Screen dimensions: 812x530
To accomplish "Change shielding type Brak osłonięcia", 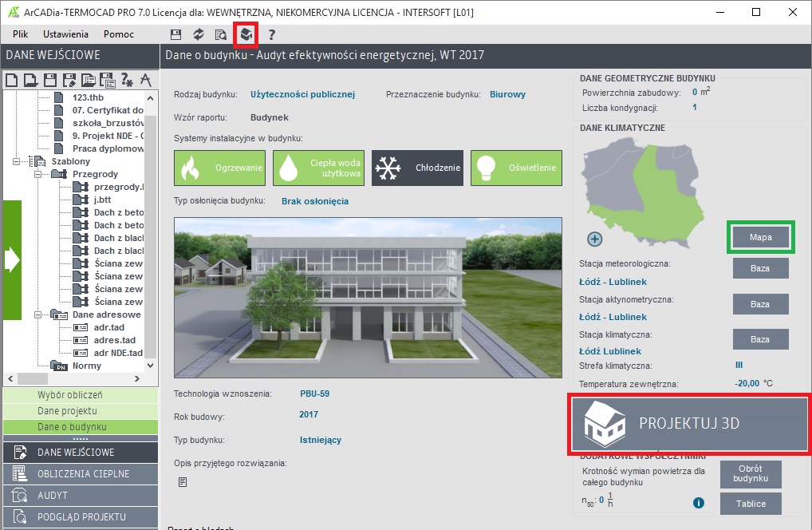I will pos(315,201).
